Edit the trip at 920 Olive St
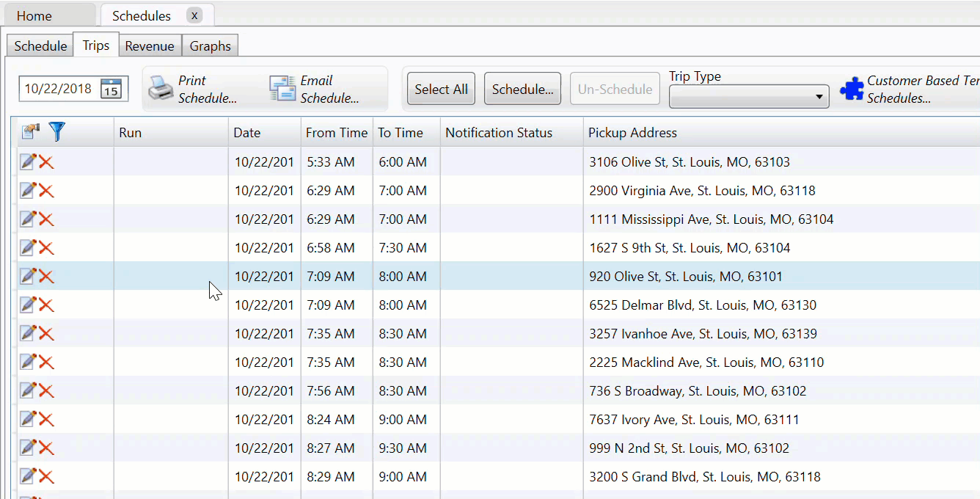 coord(27,276)
